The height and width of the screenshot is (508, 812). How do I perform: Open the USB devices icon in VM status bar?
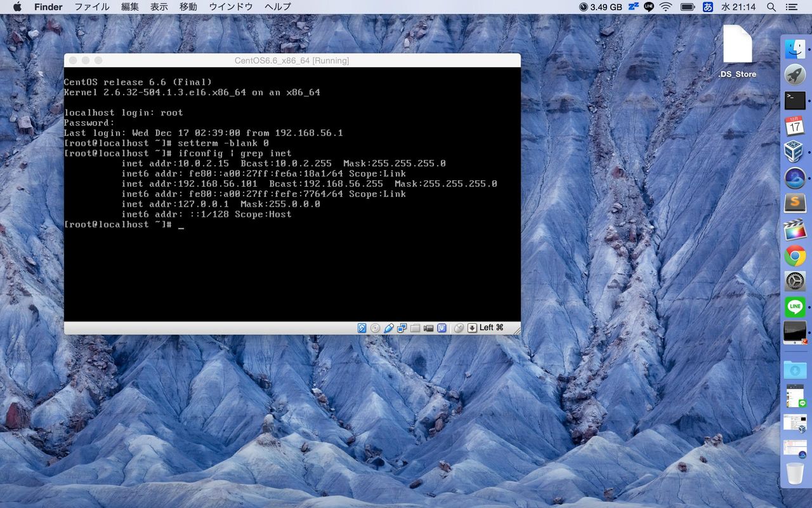389,328
